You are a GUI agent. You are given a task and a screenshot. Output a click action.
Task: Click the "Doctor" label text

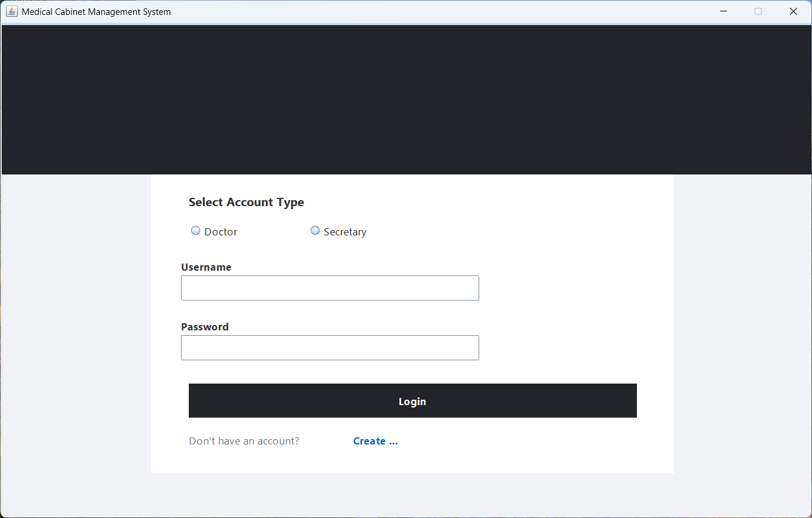coord(221,232)
